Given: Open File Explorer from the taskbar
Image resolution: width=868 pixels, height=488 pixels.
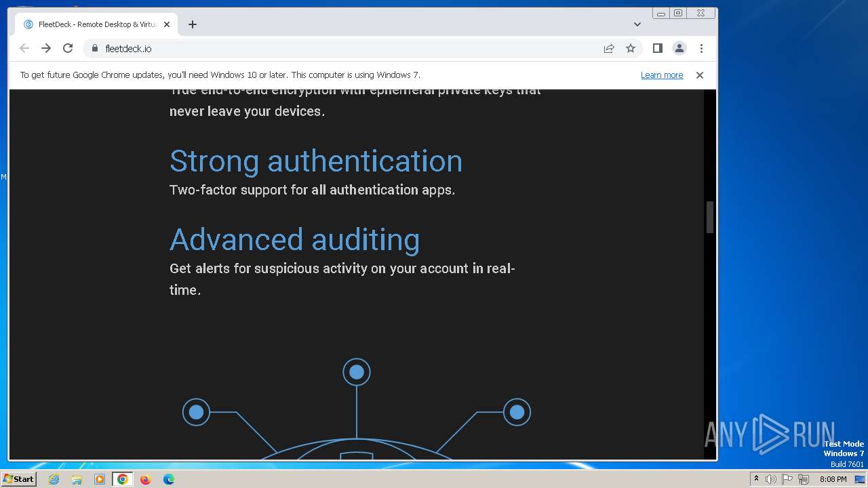Looking at the screenshot, I should click(x=77, y=479).
